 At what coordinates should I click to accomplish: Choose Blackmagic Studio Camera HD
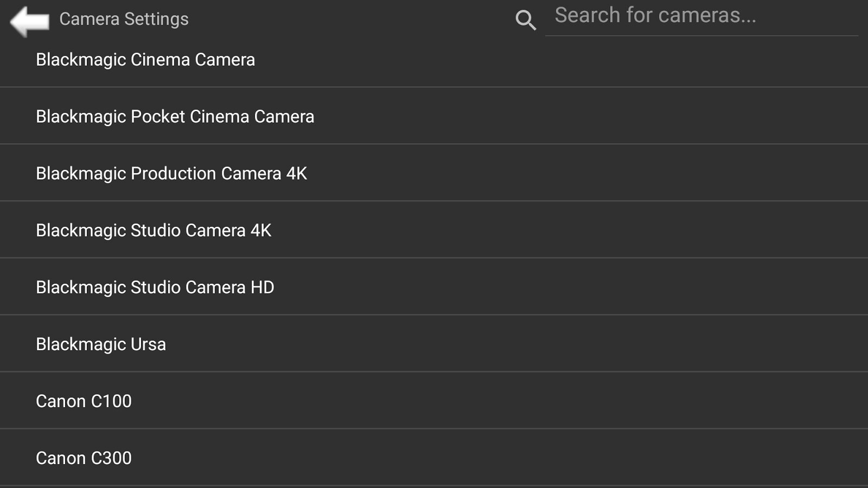155,287
